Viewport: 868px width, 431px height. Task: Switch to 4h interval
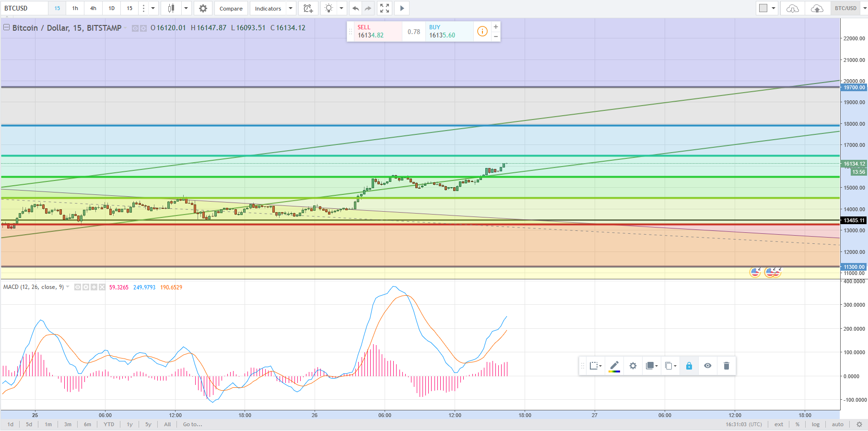point(93,8)
